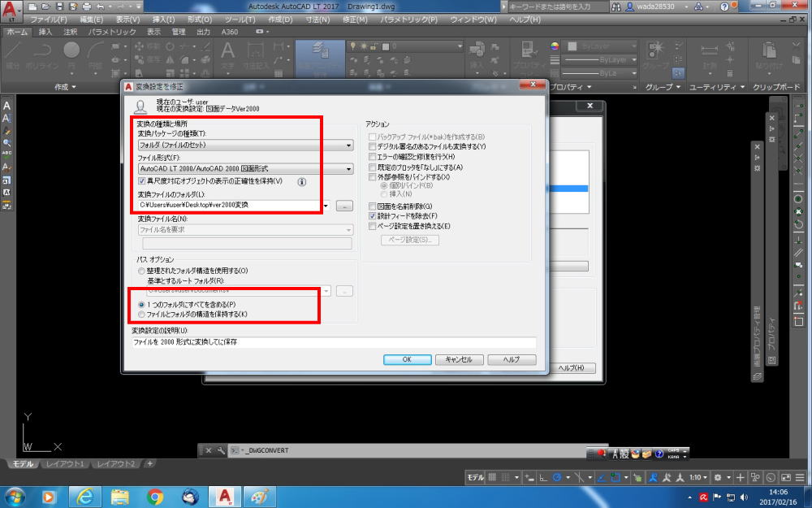This screenshot has height=508, width=812.
Task: Expand the workspace switching dropdown arrow
Action: (x=728, y=477)
